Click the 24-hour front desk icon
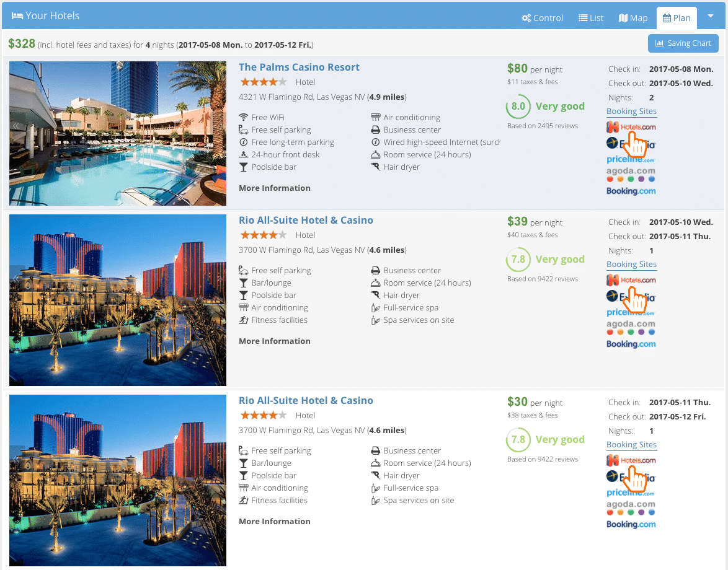This screenshot has height=570, width=728. tap(243, 154)
